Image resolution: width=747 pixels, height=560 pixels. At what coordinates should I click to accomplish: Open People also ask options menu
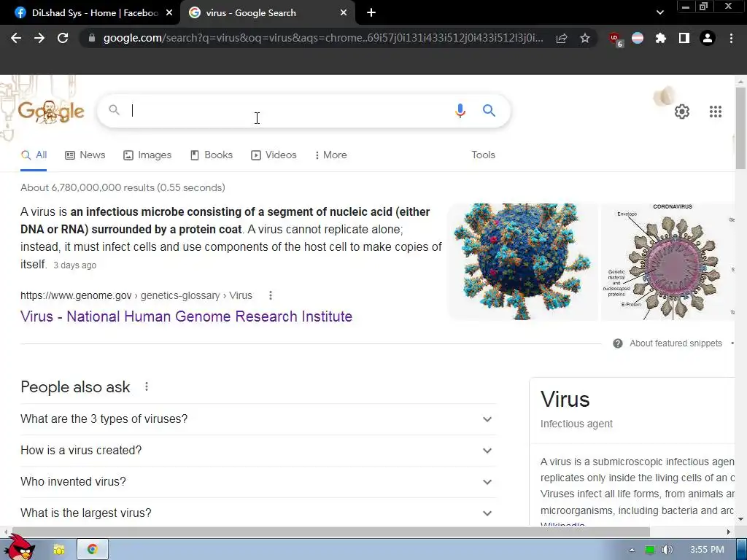147,386
